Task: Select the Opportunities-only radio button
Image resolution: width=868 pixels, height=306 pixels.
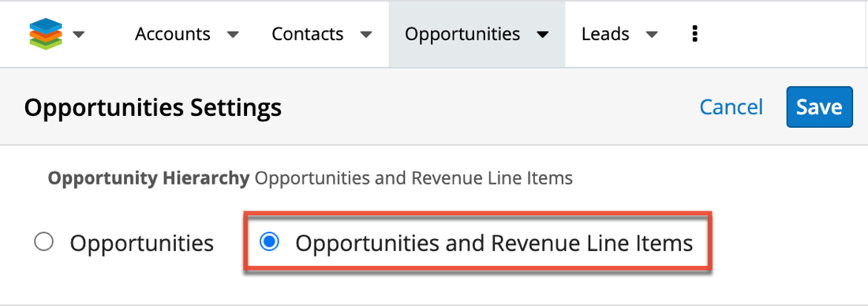Action: click(x=43, y=242)
